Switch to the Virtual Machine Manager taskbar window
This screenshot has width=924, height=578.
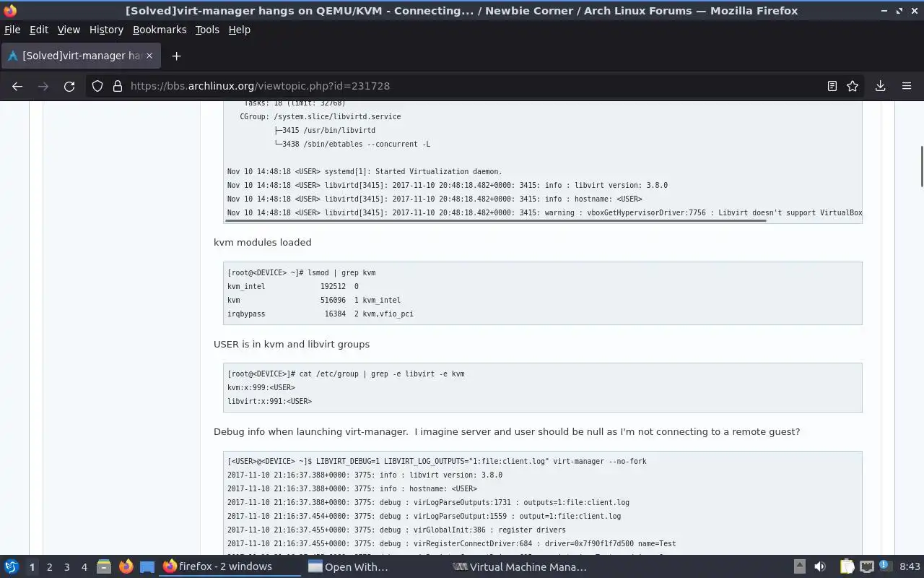(518, 567)
